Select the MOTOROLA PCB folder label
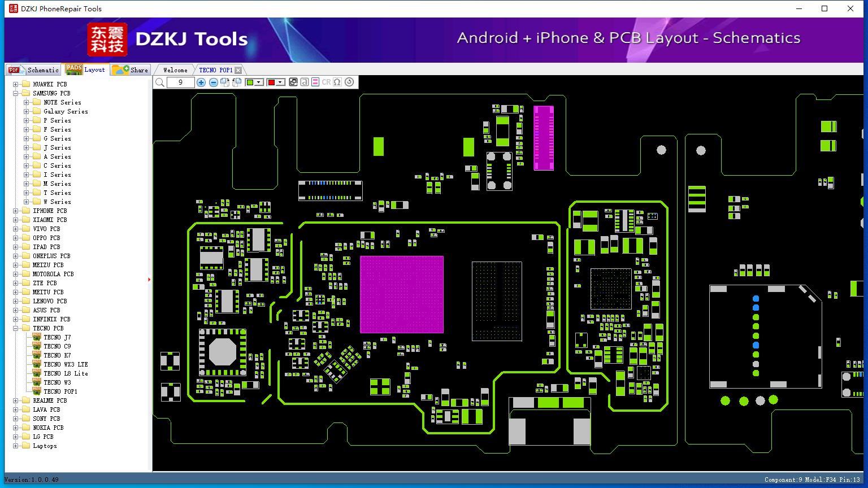This screenshot has height=488, width=868. coord(53,274)
